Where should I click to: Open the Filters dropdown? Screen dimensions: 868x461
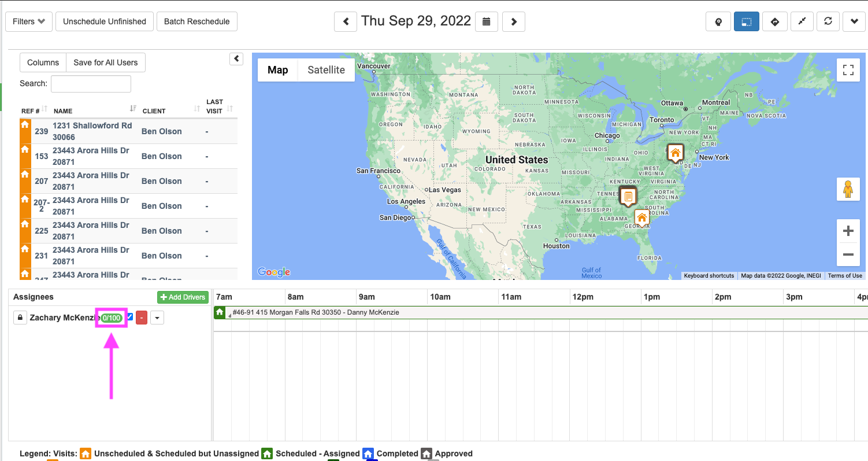29,21
